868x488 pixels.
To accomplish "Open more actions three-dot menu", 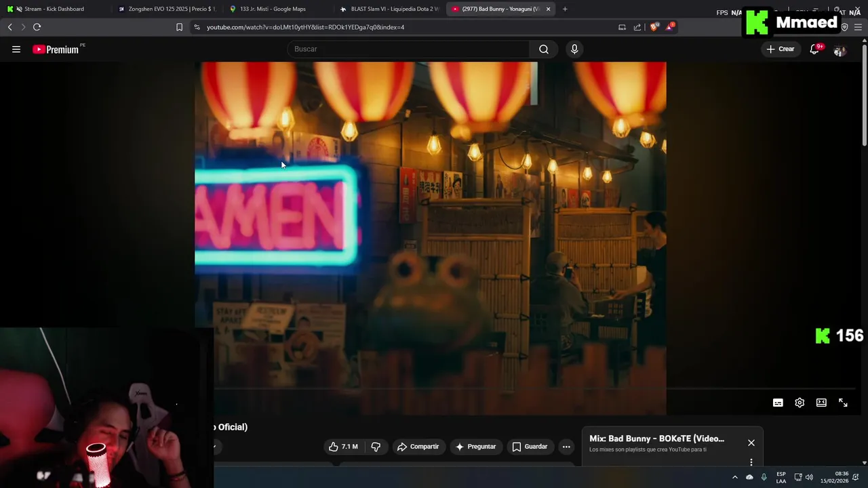I will [566, 447].
